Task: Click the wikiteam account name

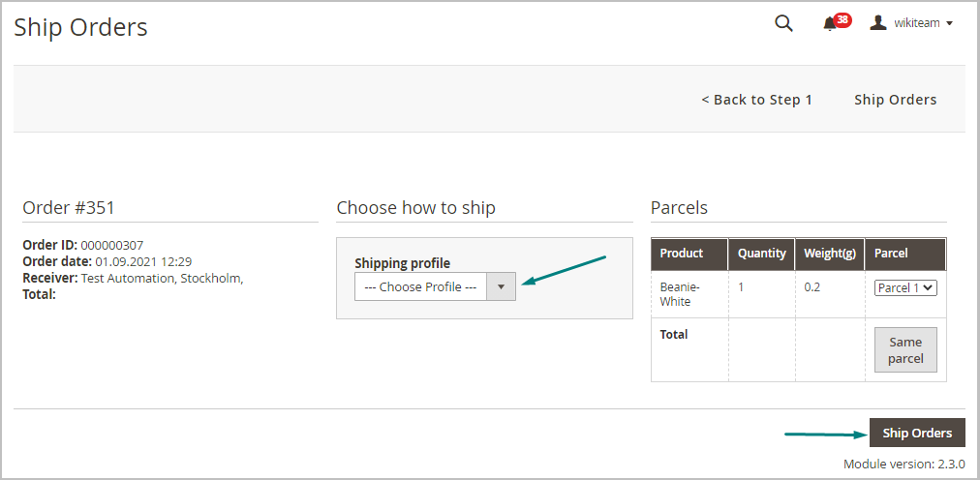Action: [916, 23]
